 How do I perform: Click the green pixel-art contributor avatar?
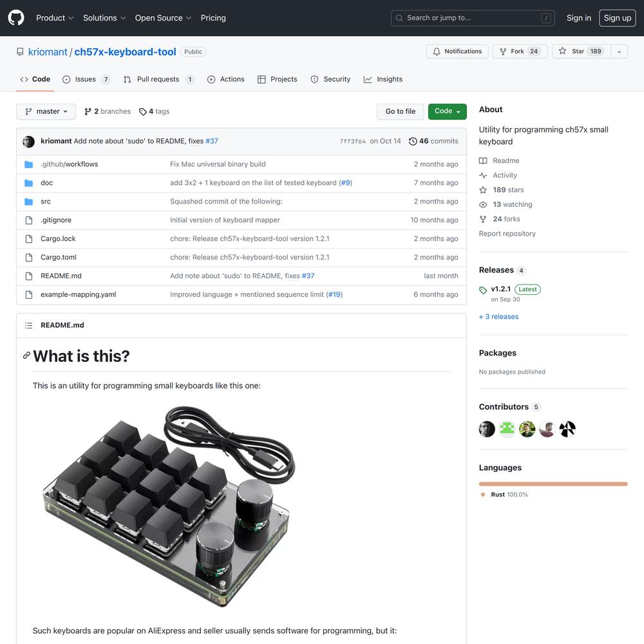point(507,429)
